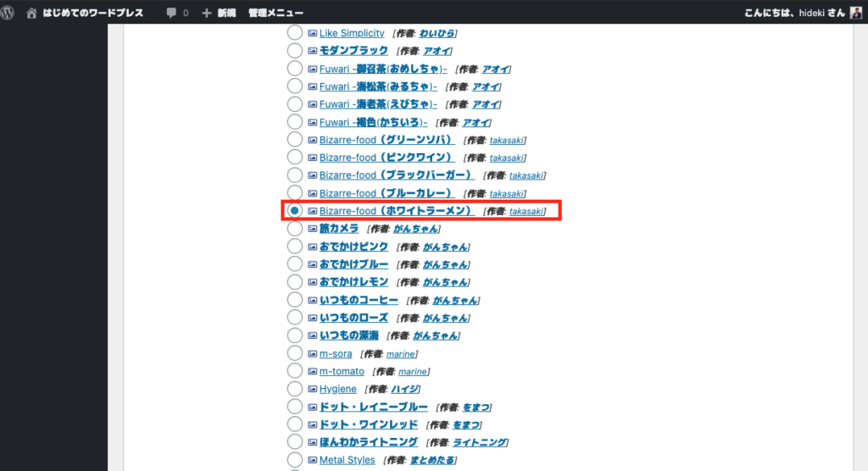Choose the ほんわかライトニング radio button
The height and width of the screenshot is (471, 868).
point(294,441)
